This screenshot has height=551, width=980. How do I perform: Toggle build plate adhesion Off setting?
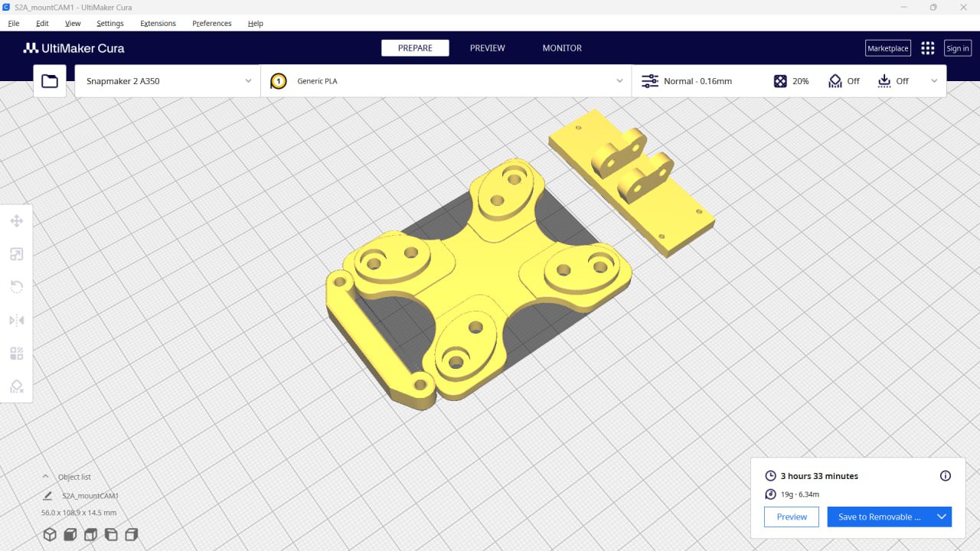[893, 81]
